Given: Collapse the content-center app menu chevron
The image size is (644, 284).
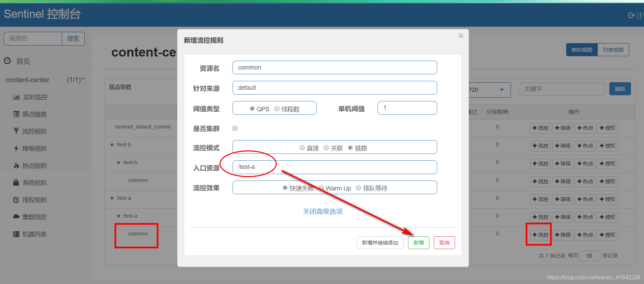Looking at the screenshot, I should click(x=83, y=79).
